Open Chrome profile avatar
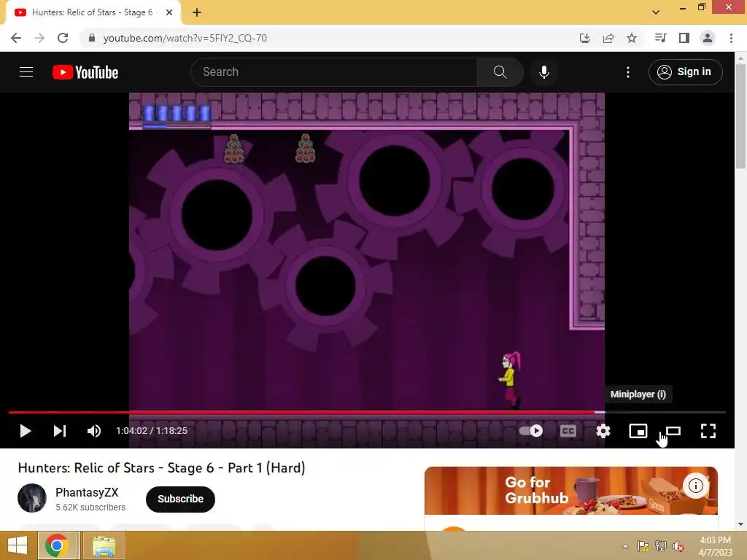Viewport: 747px width, 560px height. (708, 38)
